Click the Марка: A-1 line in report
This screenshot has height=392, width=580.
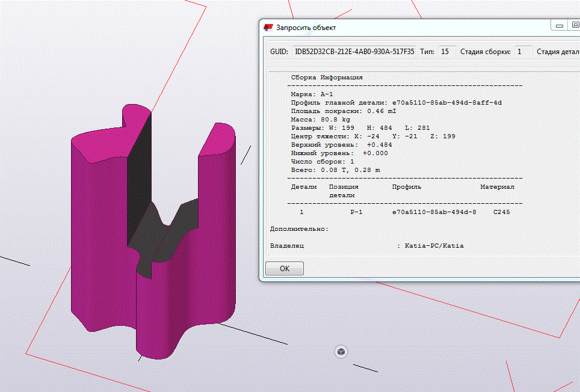(312, 94)
